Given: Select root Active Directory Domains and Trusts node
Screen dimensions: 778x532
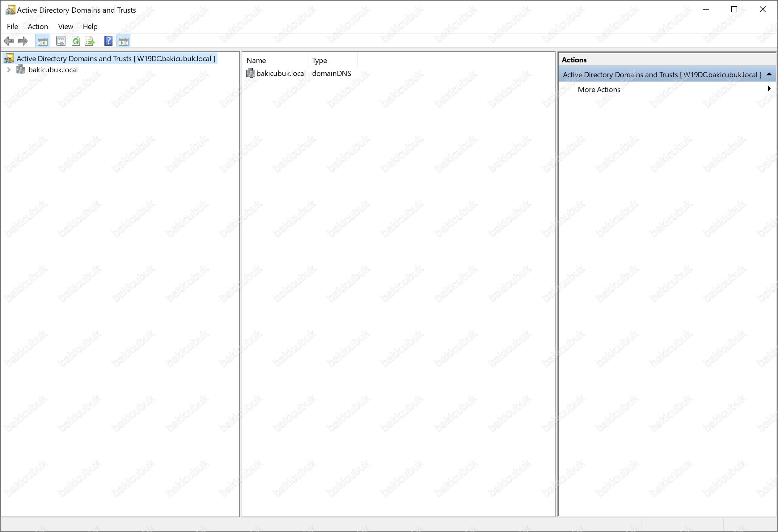Looking at the screenshot, I should tap(116, 59).
